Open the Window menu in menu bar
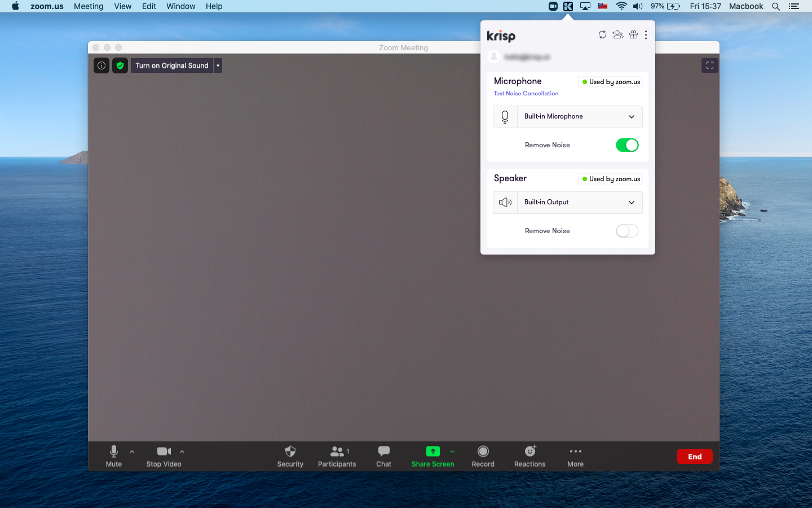Viewport: 812px width, 508px height. 180,6
